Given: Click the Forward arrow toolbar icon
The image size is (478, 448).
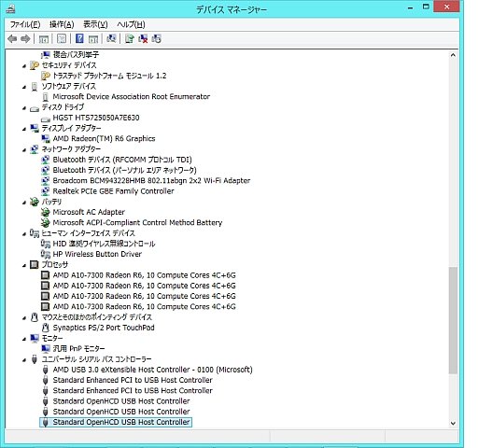Looking at the screenshot, I should point(25,39).
